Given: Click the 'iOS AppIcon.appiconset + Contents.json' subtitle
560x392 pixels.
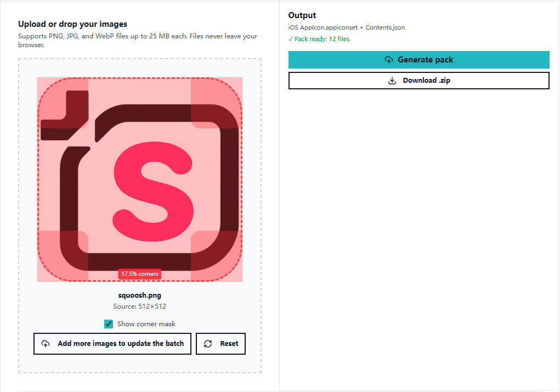Looking at the screenshot, I should point(347,27).
